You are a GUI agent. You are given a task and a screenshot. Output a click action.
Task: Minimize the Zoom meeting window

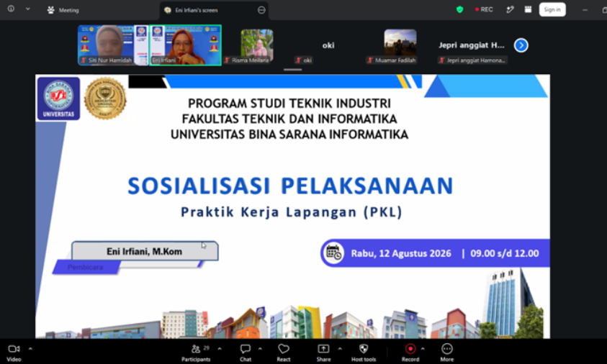[585, 10]
